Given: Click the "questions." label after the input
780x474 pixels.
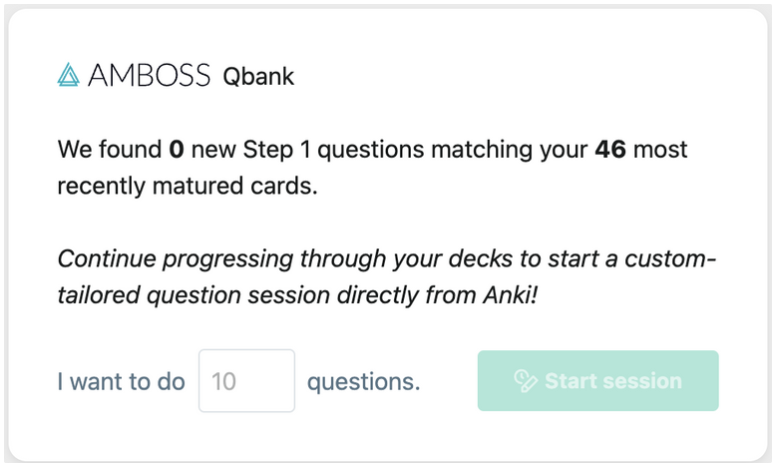Looking at the screenshot, I should point(364,381).
